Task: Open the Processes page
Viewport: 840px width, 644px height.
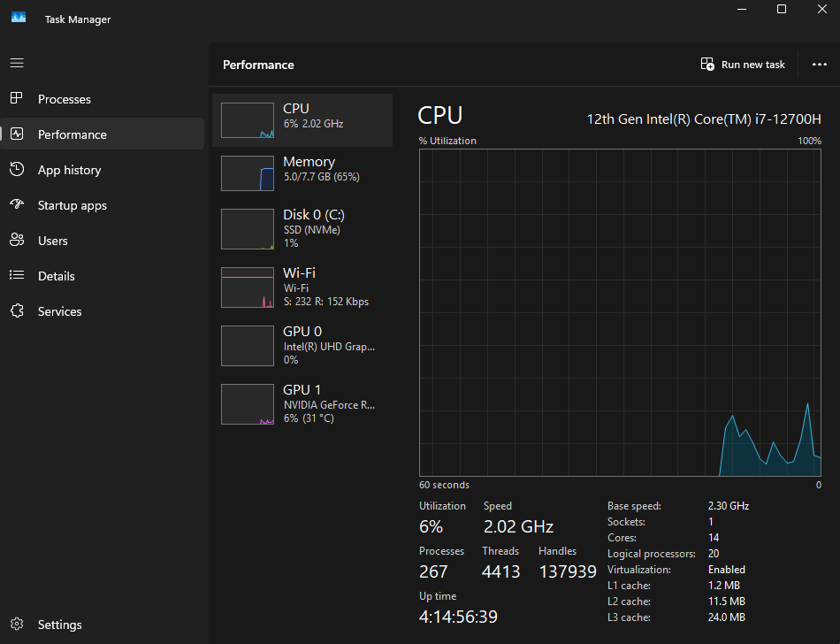Action: [x=103, y=99]
